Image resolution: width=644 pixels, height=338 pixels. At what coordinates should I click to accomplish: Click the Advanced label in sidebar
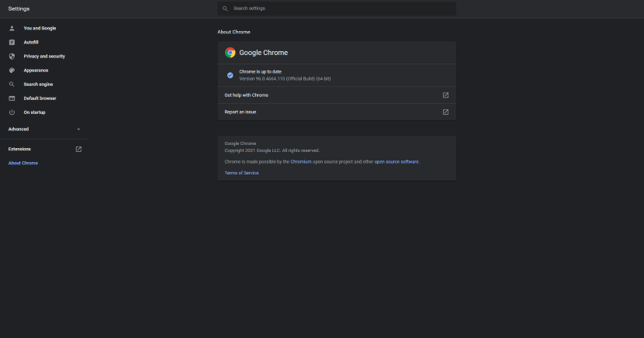point(19,129)
